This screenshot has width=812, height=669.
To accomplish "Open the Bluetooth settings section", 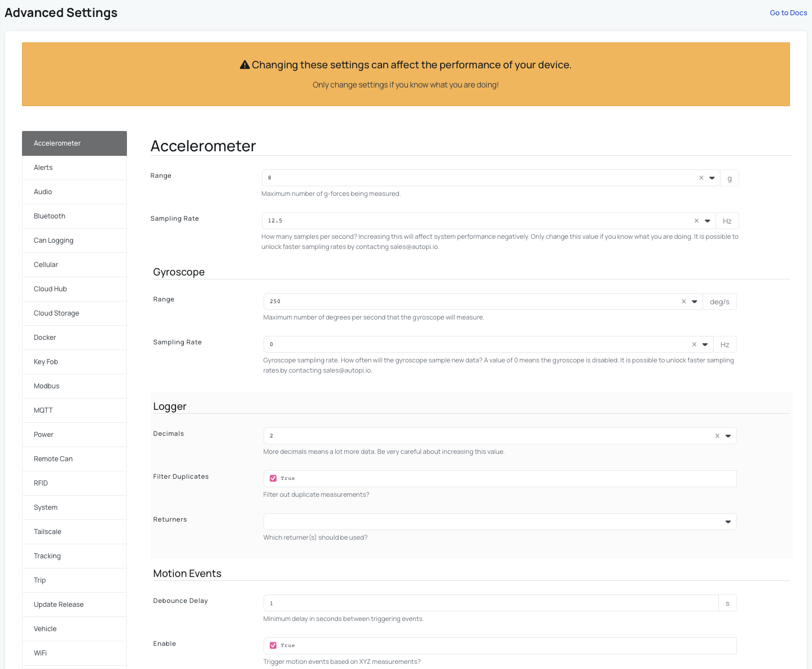I will 74,216.
